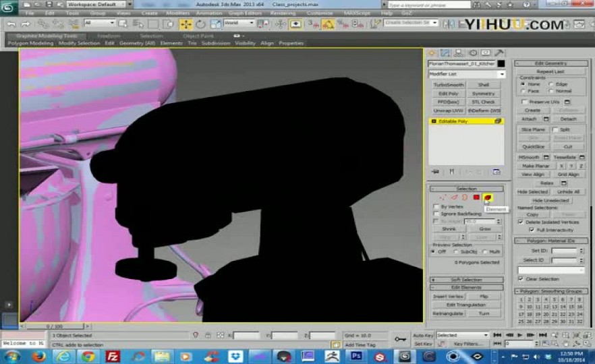Select Border sub-object level icon

[465, 197]
